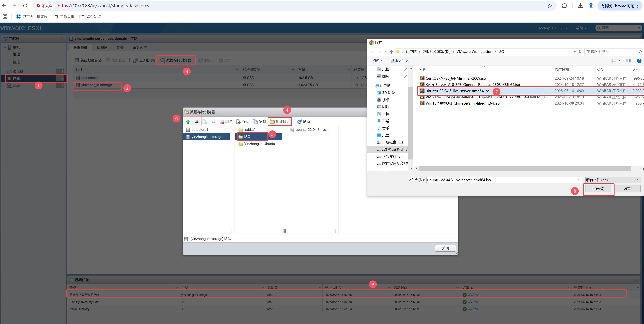Click the refresh (刷新) icon in datastore browser
This screenshot has height=324, width=644.
(299, 122)
